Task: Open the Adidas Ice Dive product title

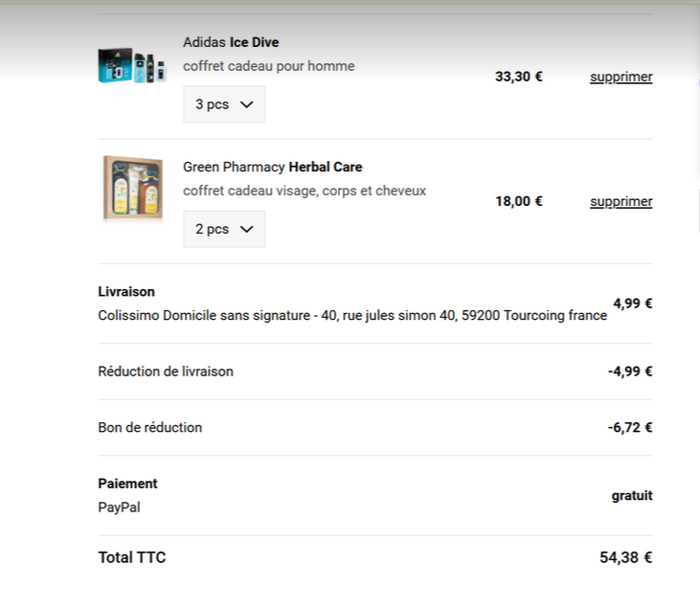Action: pos(231,42)
